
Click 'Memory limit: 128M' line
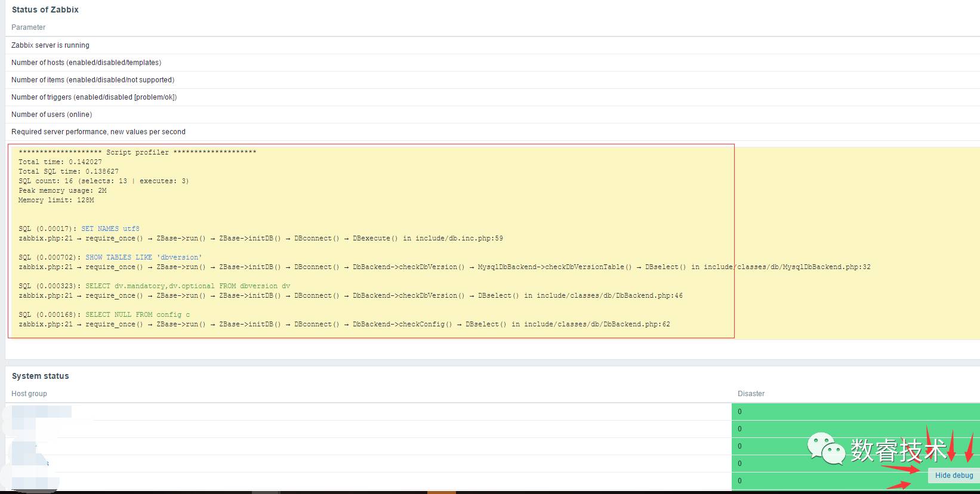pos(56,200)
